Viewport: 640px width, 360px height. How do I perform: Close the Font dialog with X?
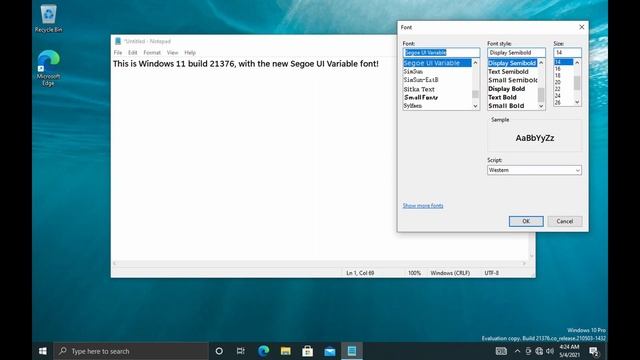click(x=582, y=27)
